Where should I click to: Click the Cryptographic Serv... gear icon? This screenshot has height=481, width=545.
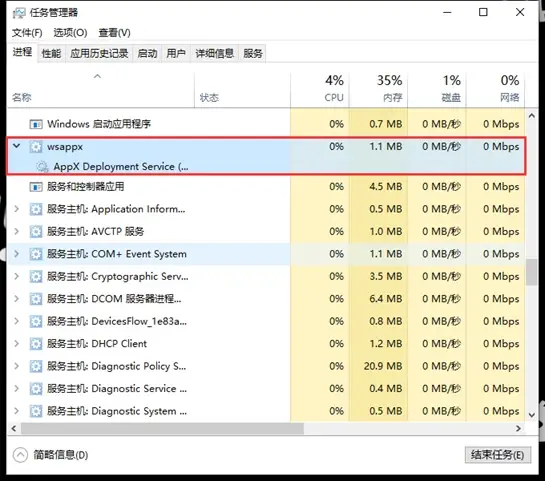(35, 277)
